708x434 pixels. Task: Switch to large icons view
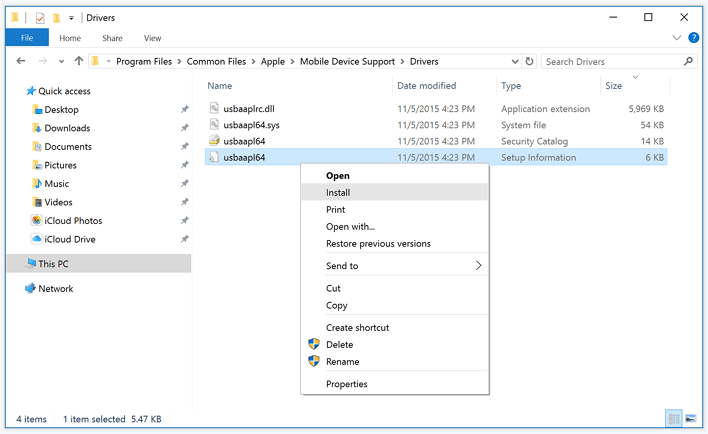pos(691,418)
